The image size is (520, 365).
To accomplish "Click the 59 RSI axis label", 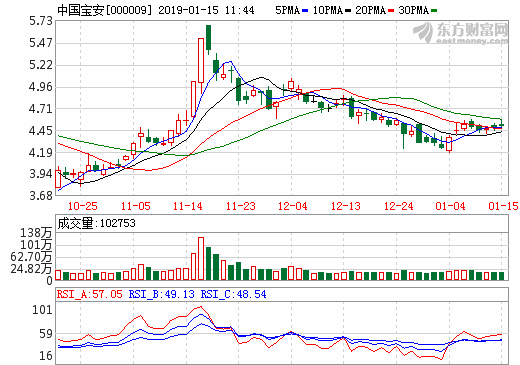I will click(x=46, y=334).
